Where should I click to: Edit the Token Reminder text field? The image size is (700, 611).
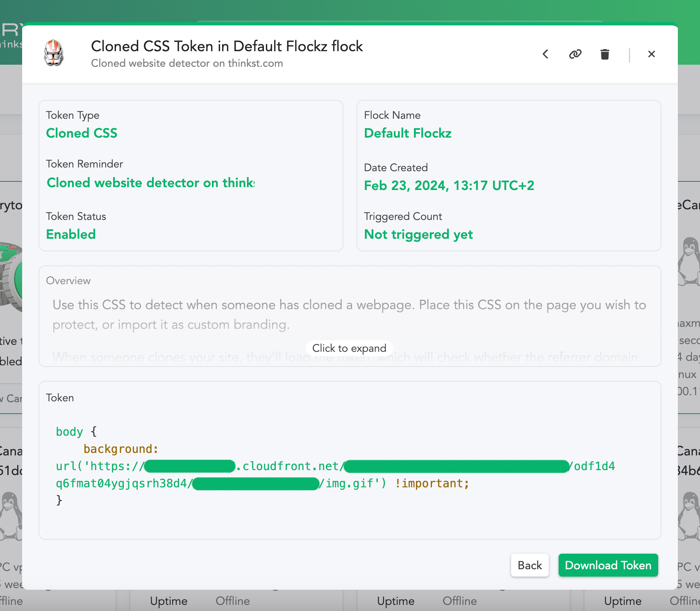(150, 183)
